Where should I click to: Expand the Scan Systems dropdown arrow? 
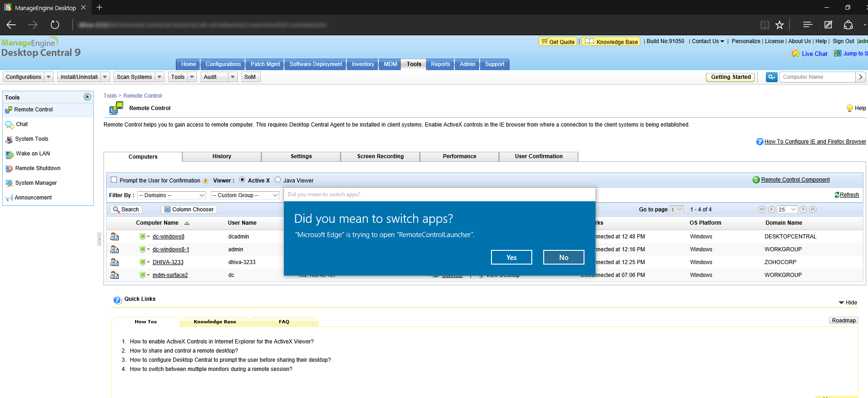(x=159, y=77)
